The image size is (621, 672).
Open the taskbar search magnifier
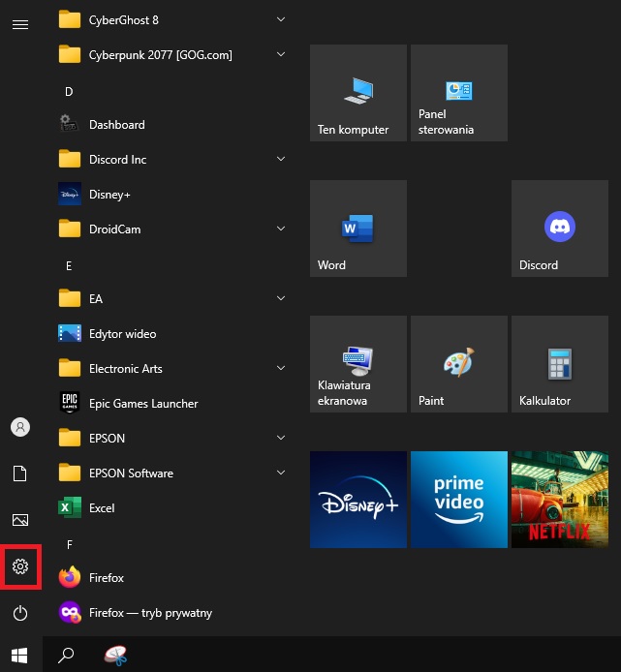(x=66, y=655)
